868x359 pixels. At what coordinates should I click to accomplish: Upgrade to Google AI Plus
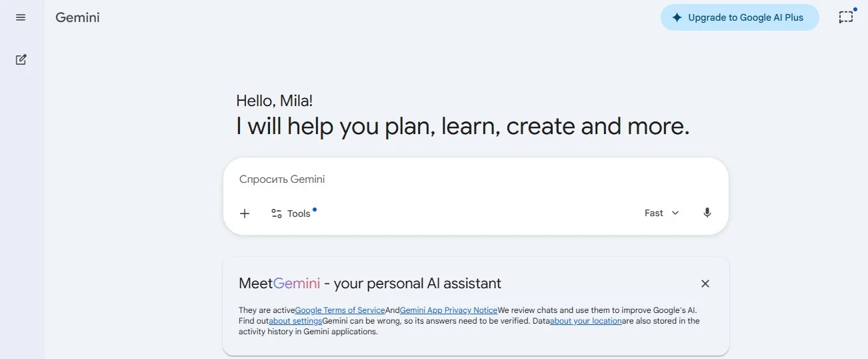pos(745,18)
